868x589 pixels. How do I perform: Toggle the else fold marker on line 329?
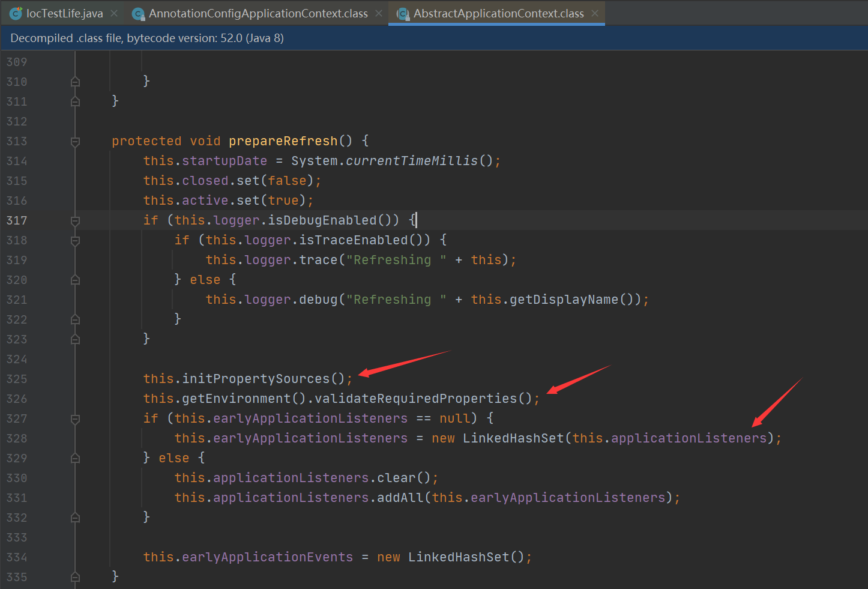click(x=75, y=458)
